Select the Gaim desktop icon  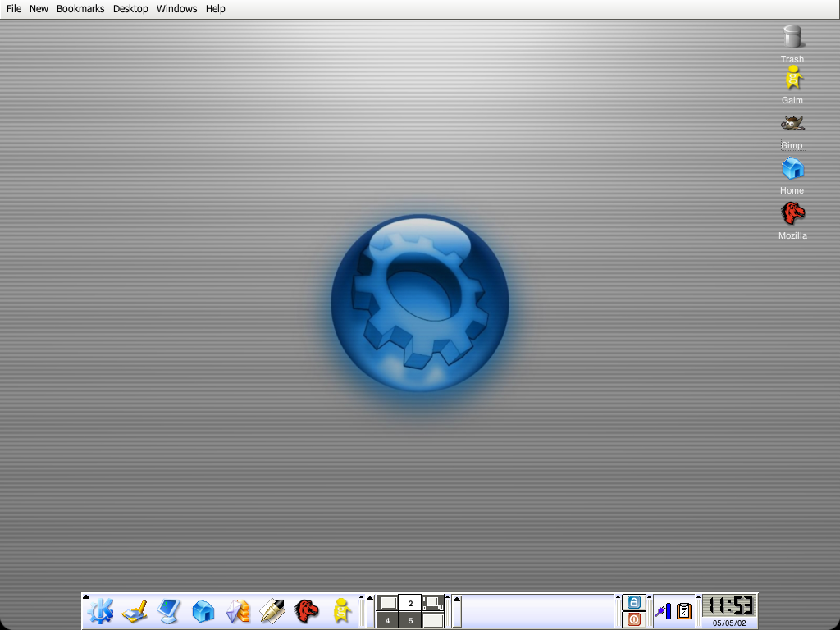click(792, 85)
